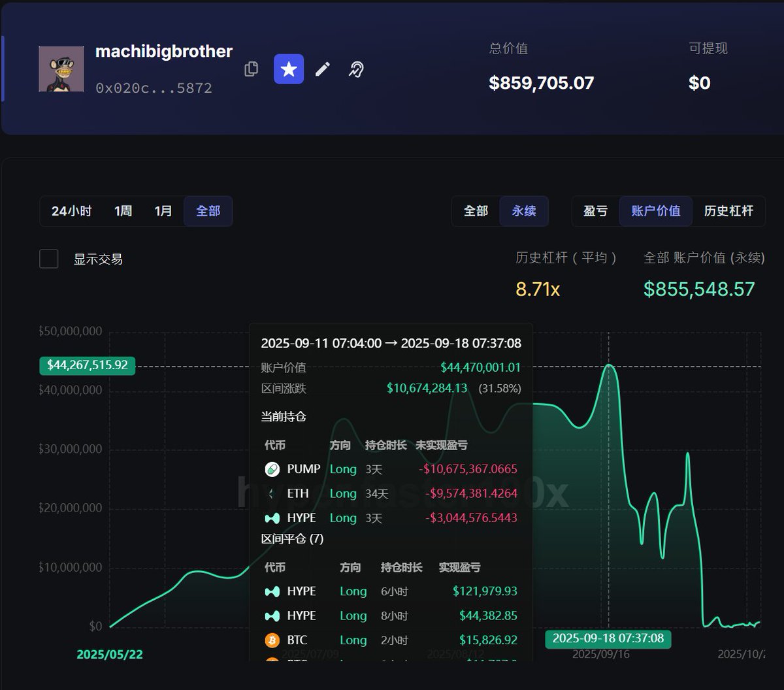This screenshot has width=784, height=690.
Task: Click the tooltip account value $44,470,001.01
Action: pos(481,368)
